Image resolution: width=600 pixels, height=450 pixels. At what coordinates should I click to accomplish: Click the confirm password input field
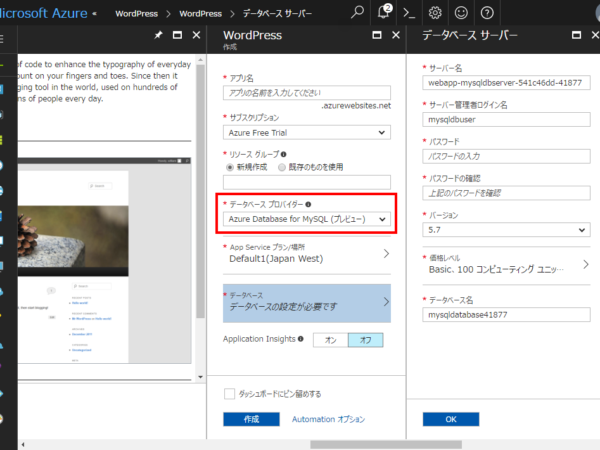click(506, 193)
